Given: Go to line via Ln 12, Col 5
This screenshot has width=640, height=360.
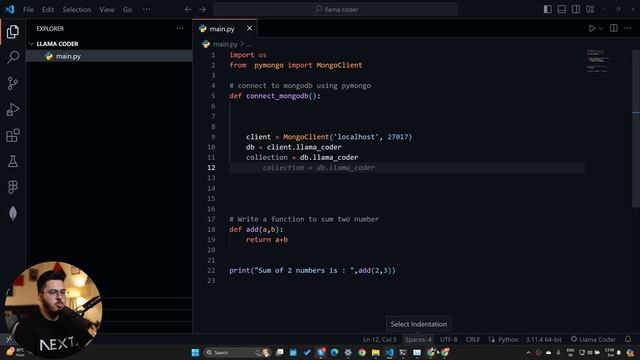Looking at the screenshot, I should [x=380, y=339].
